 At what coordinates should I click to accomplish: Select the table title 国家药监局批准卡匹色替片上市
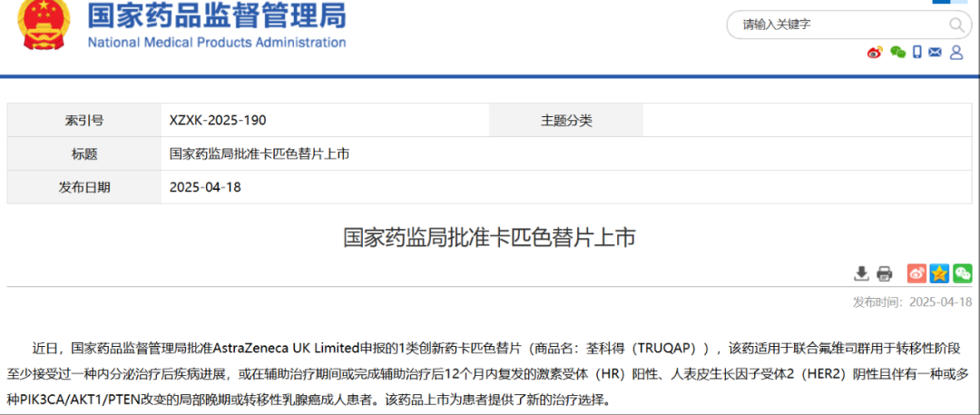click(x=260, y=154)
